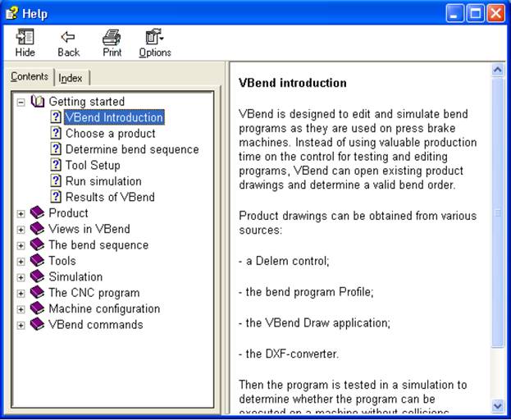Viewport: 511px width, 420px height.
Task: Select the Views in VBend label
Action: (x=89, y=229)
